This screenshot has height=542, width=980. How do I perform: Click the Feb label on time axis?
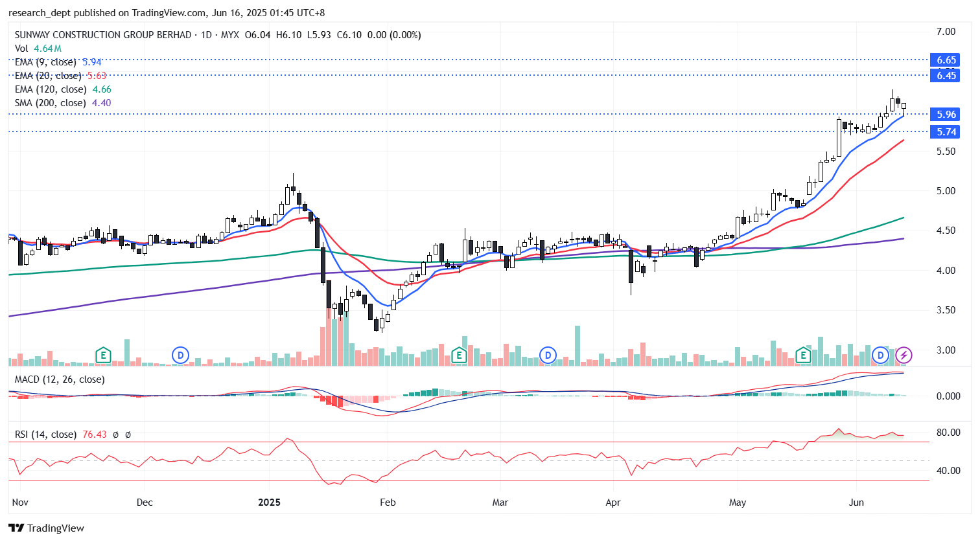pyautogui.click(x=388, y=502)
